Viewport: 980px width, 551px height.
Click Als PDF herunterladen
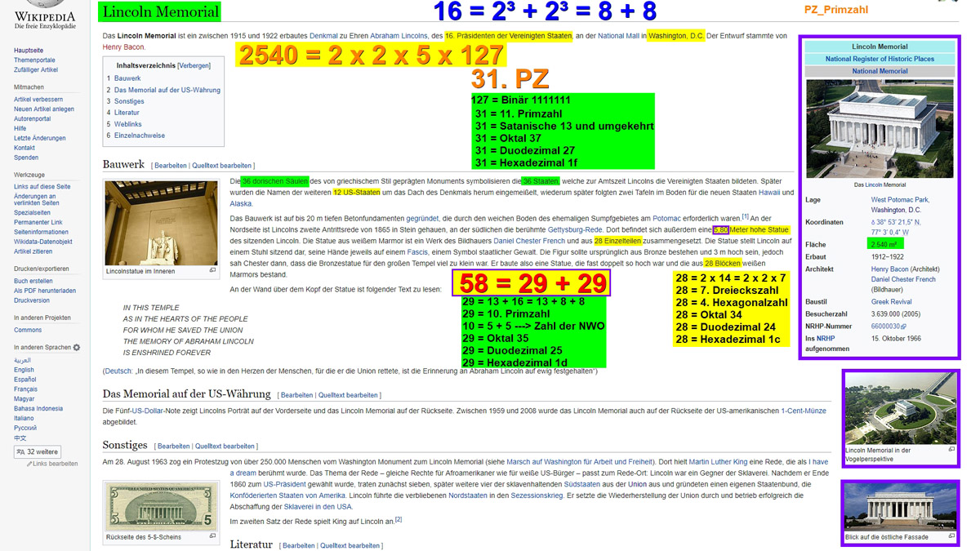click(45, 291)
